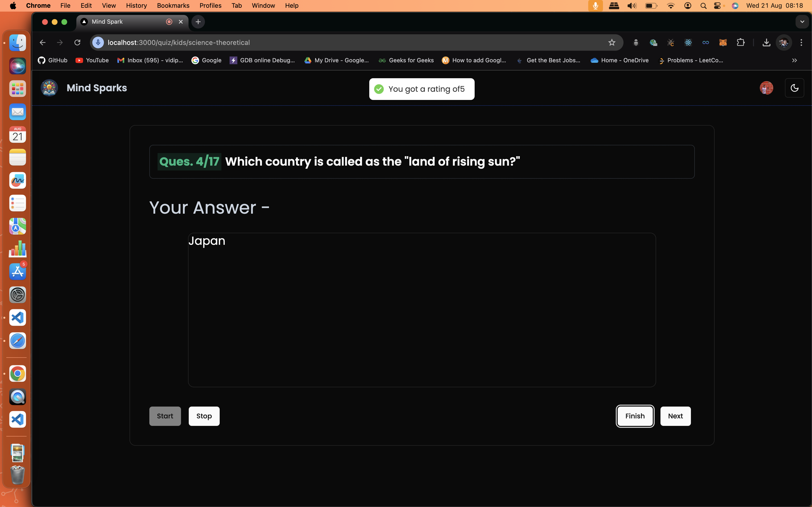Image resolution: width=812 pixels, height=507 pixels.
Task: Bookmark this page with star icon
Action: click(x=612, y=42)
